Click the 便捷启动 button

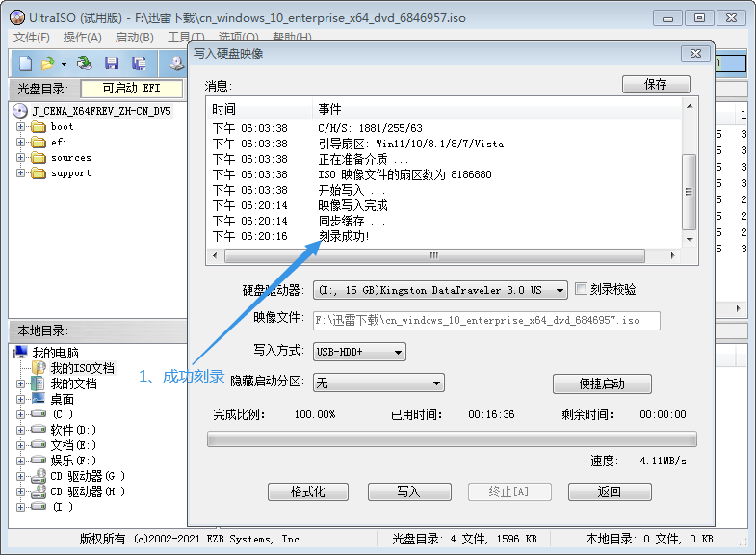[602, 383]
